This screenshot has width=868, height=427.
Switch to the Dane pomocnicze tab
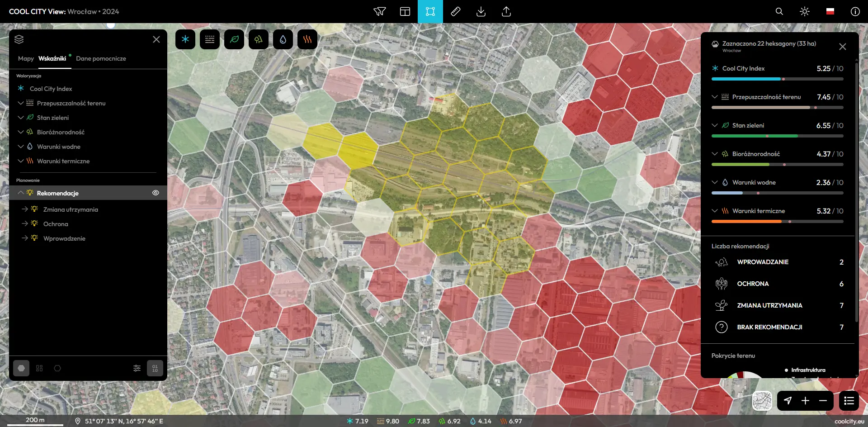101,58
